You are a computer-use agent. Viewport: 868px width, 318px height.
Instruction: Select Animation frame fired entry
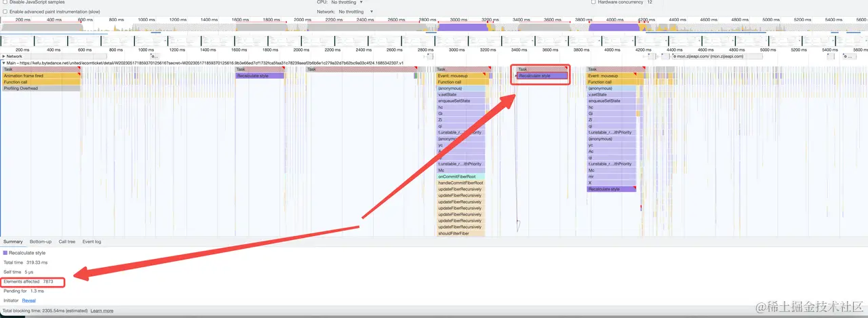pyautogui.click(x=41, y=76)
